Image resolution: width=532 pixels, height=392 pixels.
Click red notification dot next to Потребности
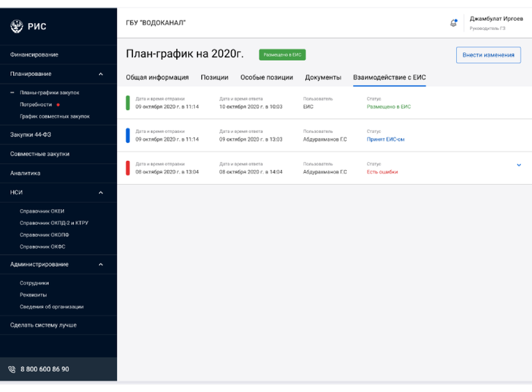tap(58, 104)
